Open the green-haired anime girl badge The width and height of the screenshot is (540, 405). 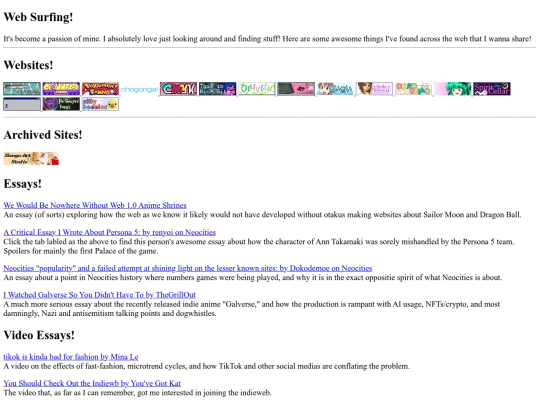pos(453,89)
